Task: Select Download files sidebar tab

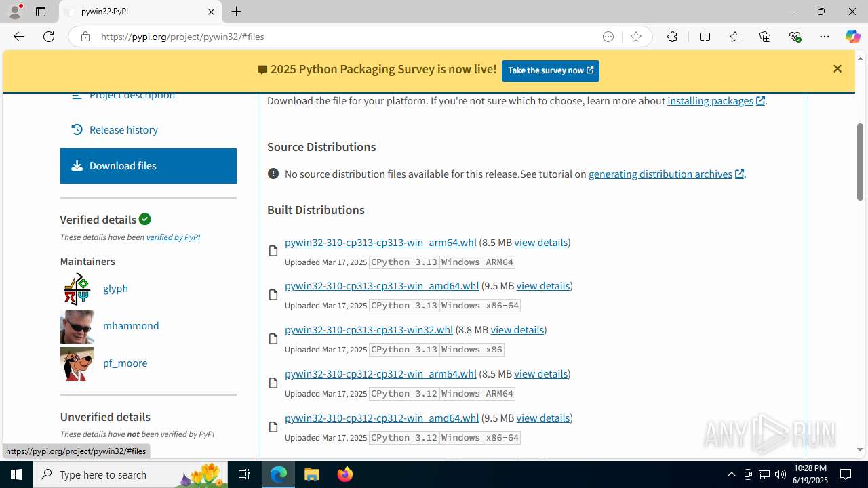Action: coord(148,166)
